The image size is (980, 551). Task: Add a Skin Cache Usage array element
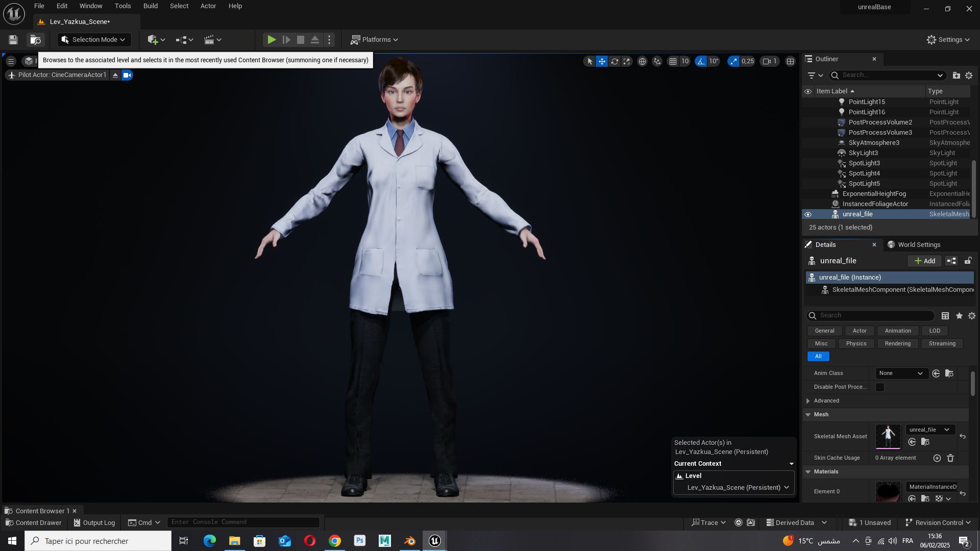pos(937,458)
